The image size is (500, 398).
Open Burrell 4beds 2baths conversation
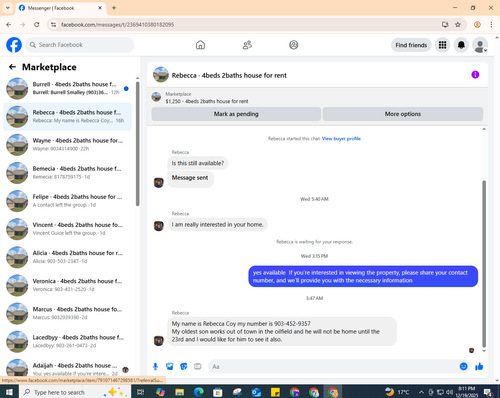pos(67,89)
